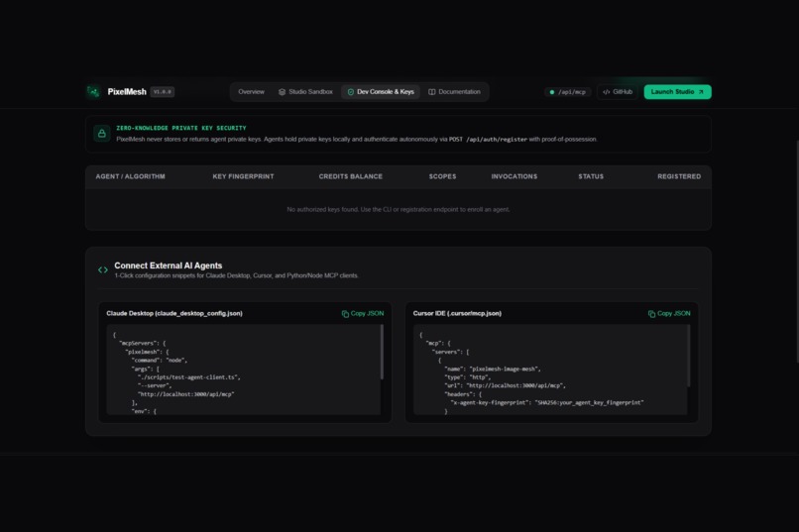Click the Registered column header
The image size is (799, 532).
point(679,176)
